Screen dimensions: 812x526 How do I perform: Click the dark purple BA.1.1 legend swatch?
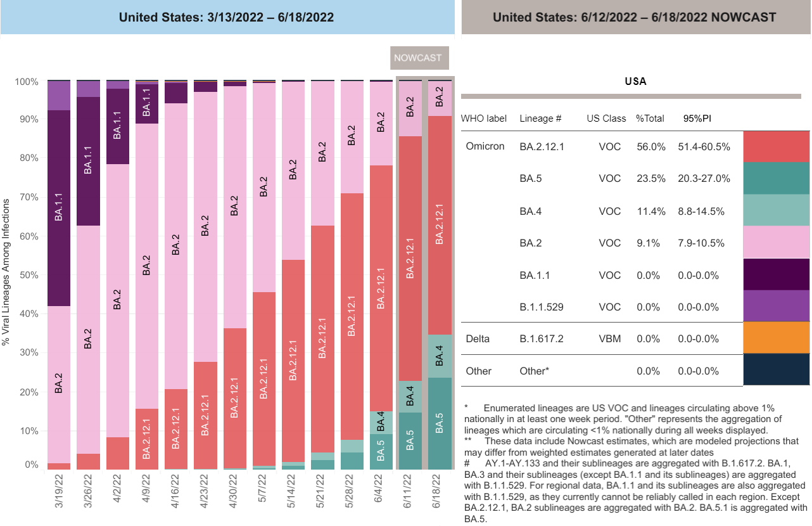[x=776, y=274]
